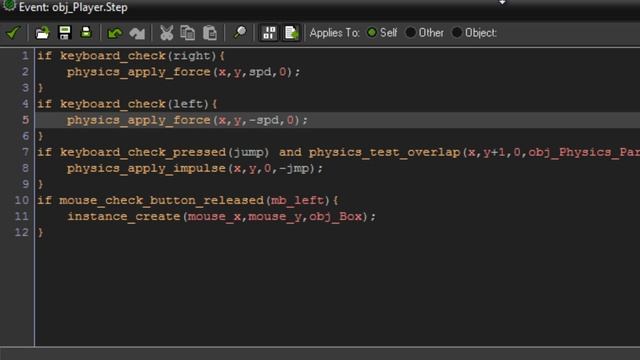Image resolution: width=640 pixels, height=360 pixels.
Task: Click '-spd' in the highlighted line 5
Action: [264, 120]
